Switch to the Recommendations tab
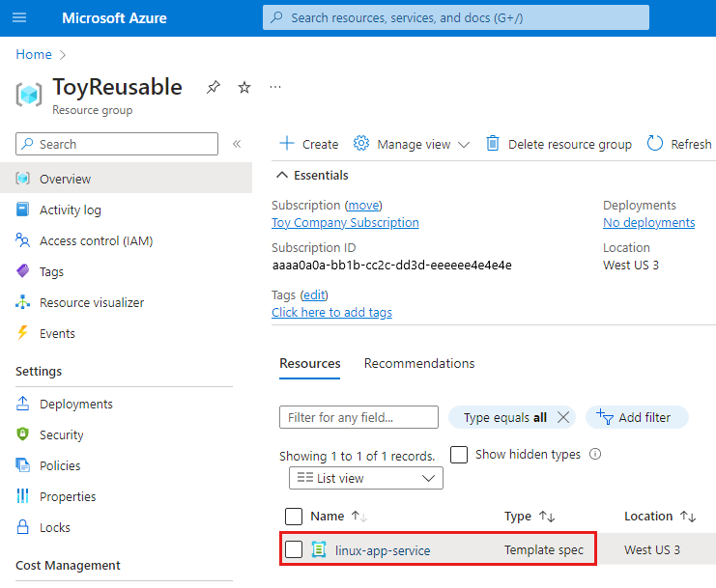 pyautogui.click(x=419, y=364)
